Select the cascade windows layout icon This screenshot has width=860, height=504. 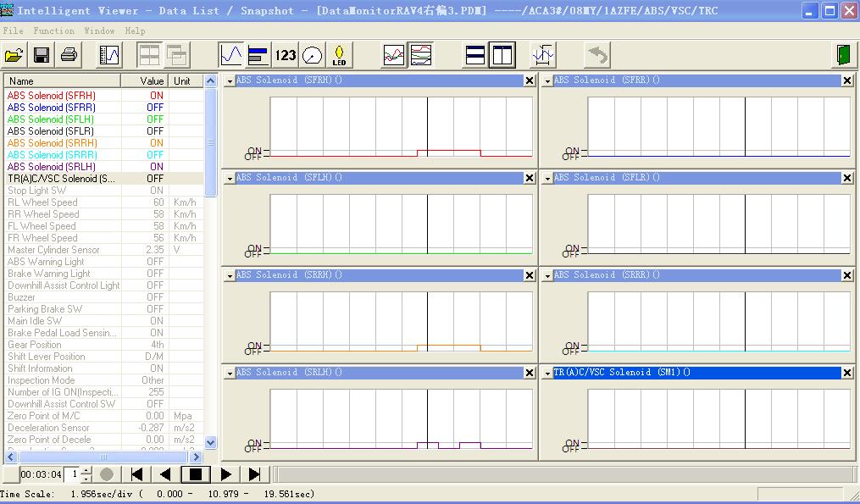(x=176, y=55)
